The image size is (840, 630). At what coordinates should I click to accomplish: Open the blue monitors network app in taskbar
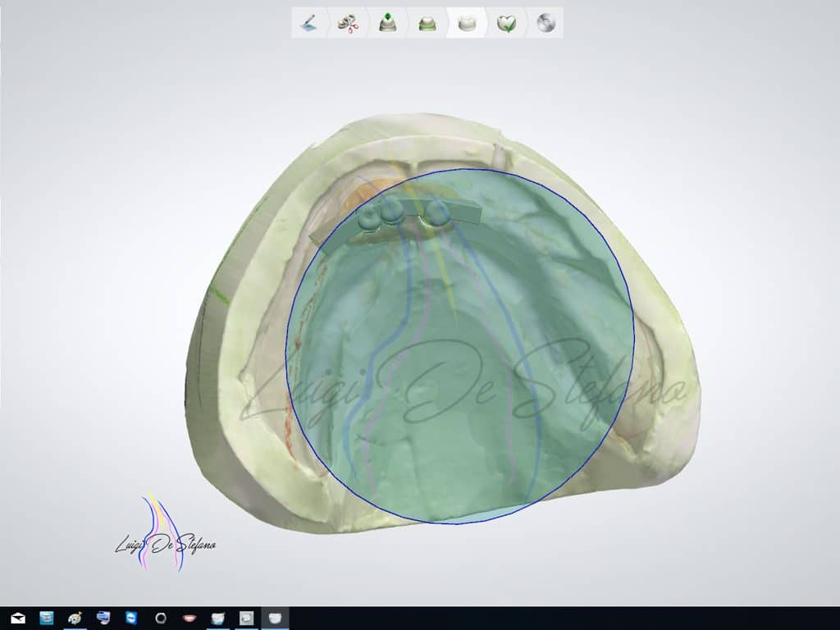pyautogui.click(x=103, y=618)
